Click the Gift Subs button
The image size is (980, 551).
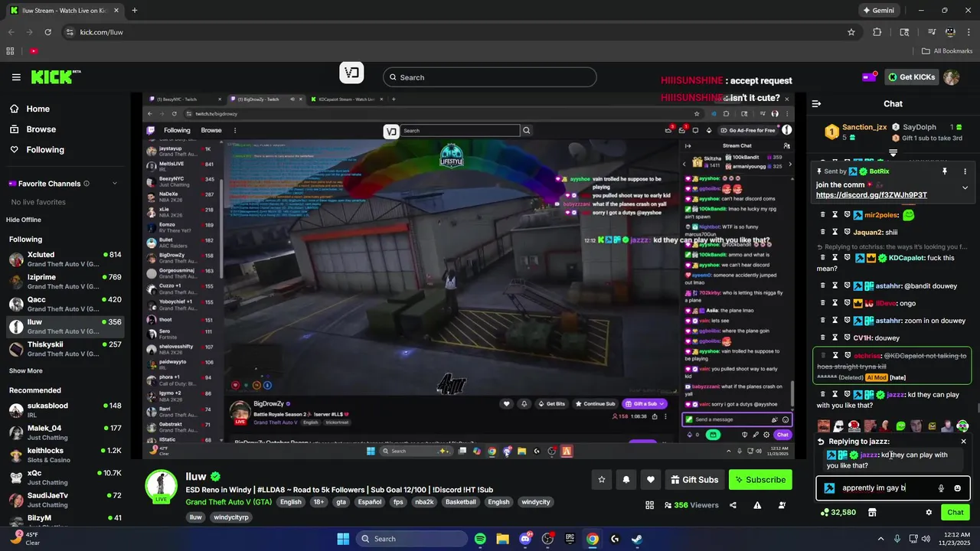coord(694,480)
